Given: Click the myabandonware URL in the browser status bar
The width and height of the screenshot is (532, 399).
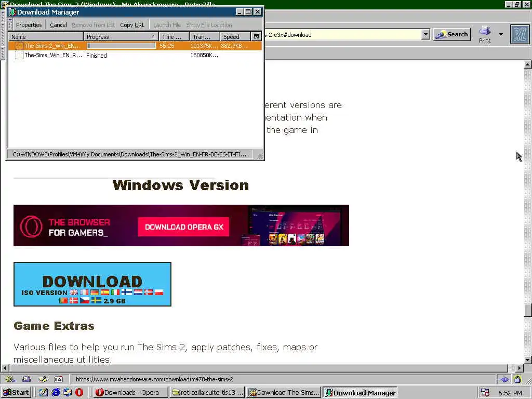Looking at the screenshot, I should [x=154, y=379].
